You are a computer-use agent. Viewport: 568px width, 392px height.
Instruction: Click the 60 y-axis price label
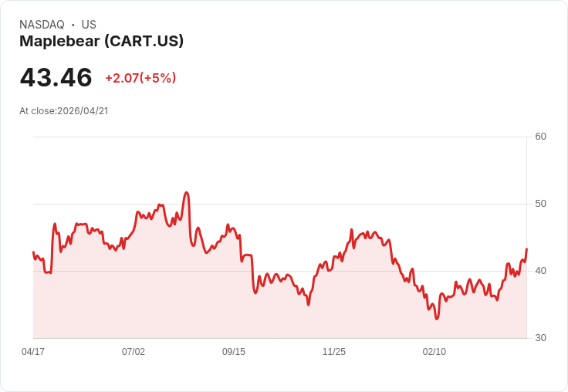click(540, 137)
